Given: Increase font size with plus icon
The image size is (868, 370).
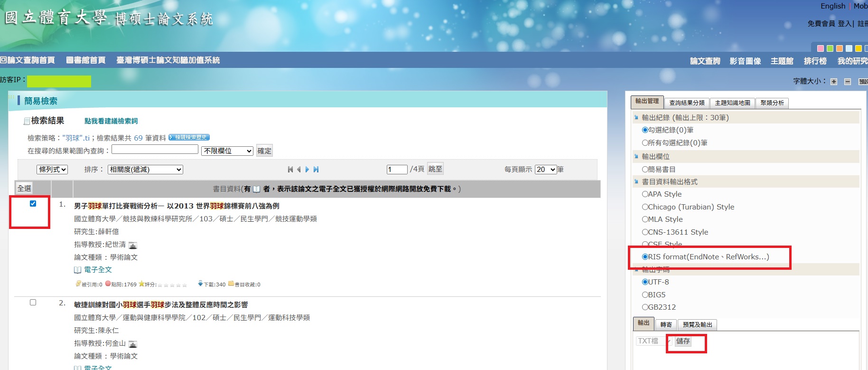Looking at the screenshot, I should 834,82.
